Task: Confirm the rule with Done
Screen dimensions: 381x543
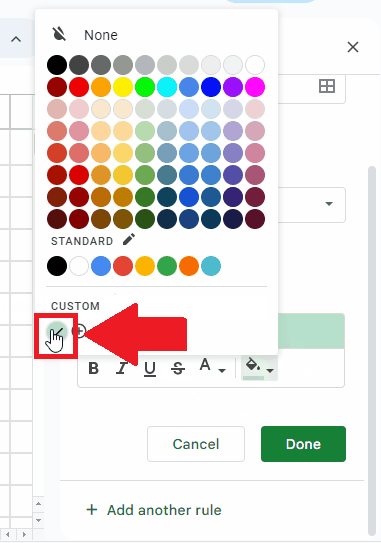Action: pyautogui.click(x=303, y=444)
